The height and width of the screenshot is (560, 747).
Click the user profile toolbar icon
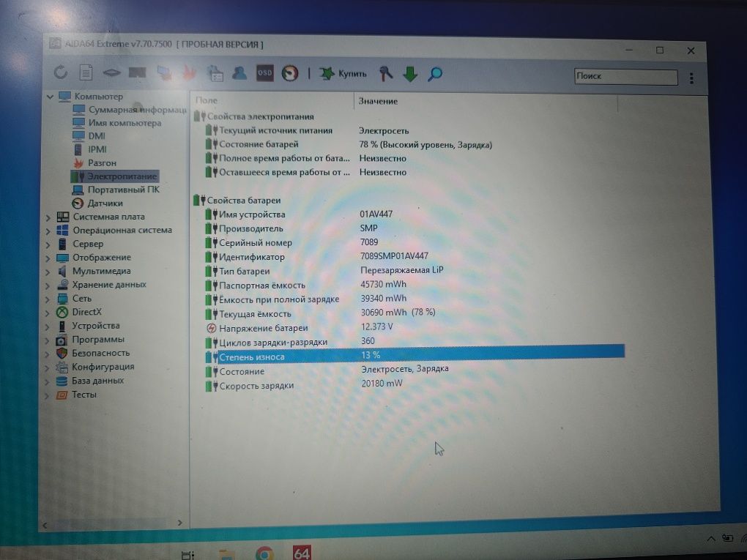(239, 73)
